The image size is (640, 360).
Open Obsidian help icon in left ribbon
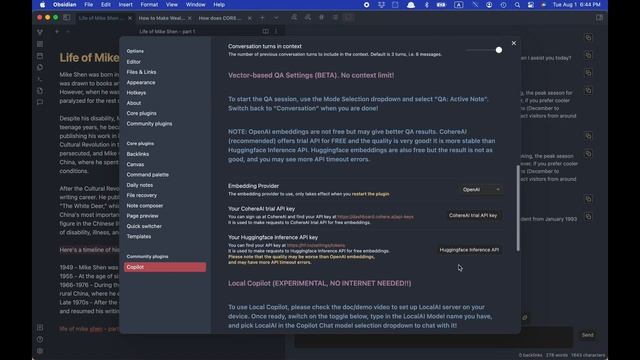[40, 339]
